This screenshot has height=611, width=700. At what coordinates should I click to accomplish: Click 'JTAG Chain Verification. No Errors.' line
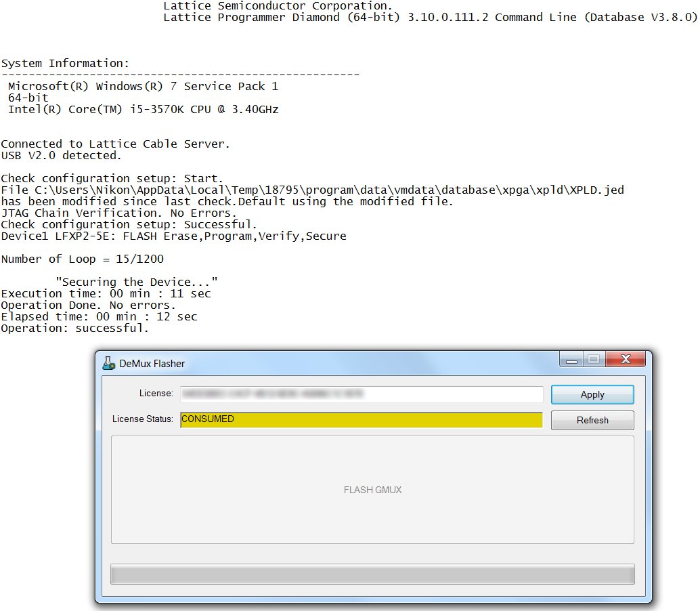(x=118, y=213)
